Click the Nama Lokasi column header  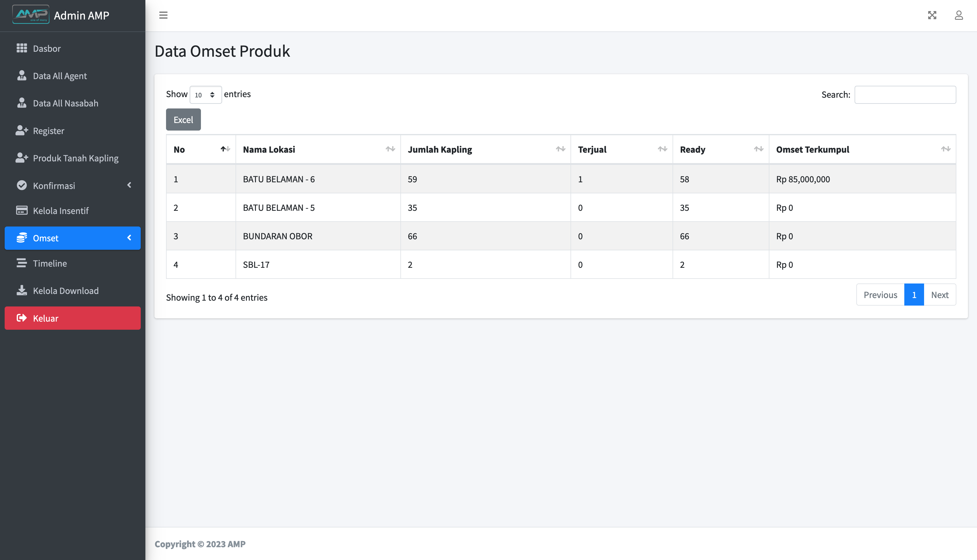click(x=318, y=149)
